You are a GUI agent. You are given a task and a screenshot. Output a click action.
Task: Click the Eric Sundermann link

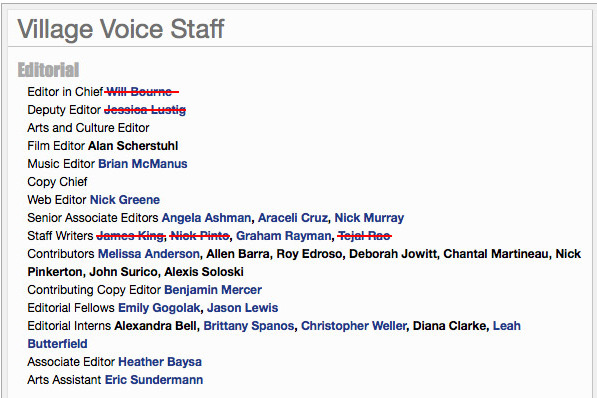tap(154, 380)
